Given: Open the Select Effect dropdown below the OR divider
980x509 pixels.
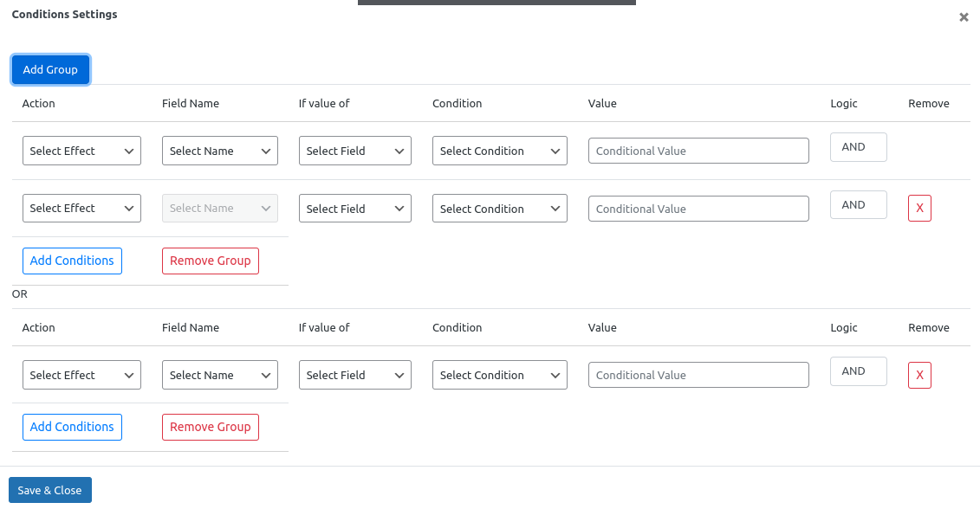Looking at the screenshot, I should click(x=81, y=375).
